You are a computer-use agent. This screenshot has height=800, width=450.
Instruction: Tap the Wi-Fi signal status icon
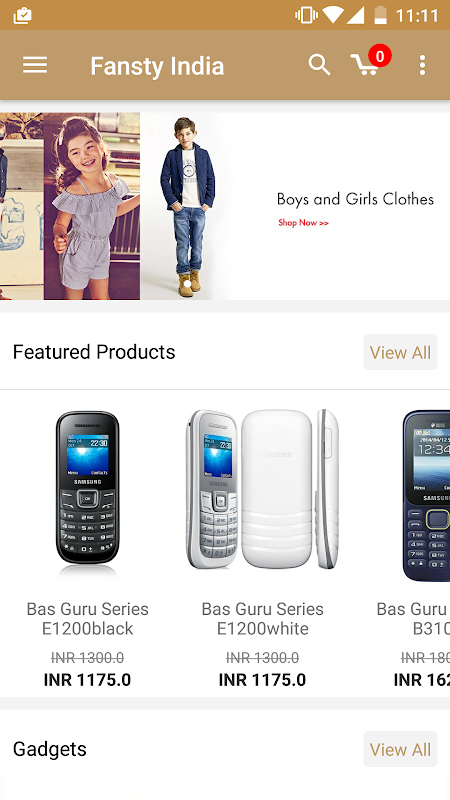pos(333,15)
